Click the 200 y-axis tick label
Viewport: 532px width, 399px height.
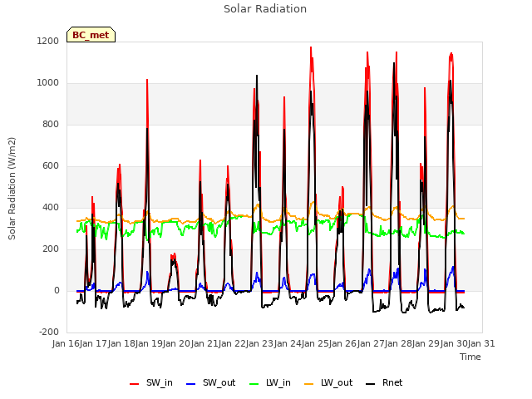click(x=51, y=249)
